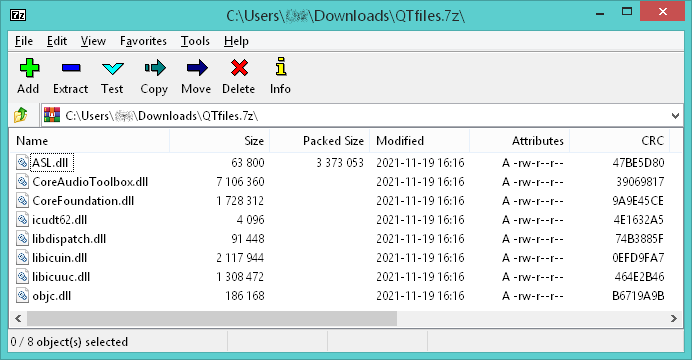Image resolution: width=692 pixels, height=360 pixels.
Task: Click the blue Extract toolbar icon
Action: tap(71, 68)
